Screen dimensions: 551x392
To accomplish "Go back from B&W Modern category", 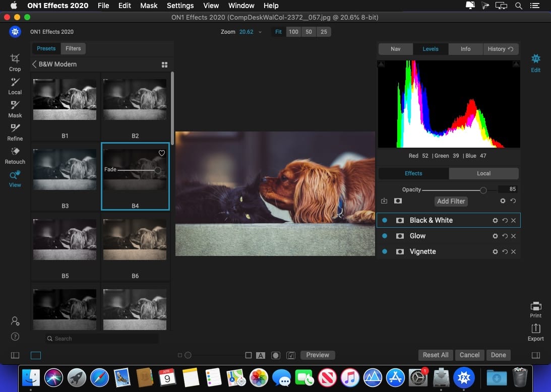I will [x=34, y=64].
